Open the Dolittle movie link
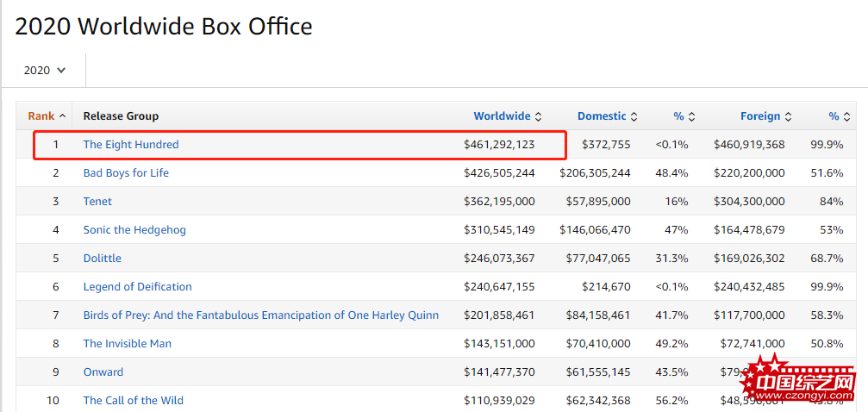Image resolution: width=868 pixels, height=412 pixels. [x=103, y=258]
